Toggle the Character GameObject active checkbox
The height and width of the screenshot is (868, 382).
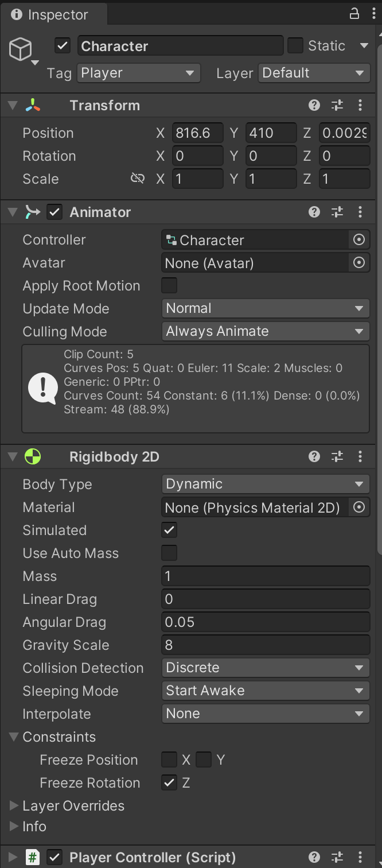63,46
